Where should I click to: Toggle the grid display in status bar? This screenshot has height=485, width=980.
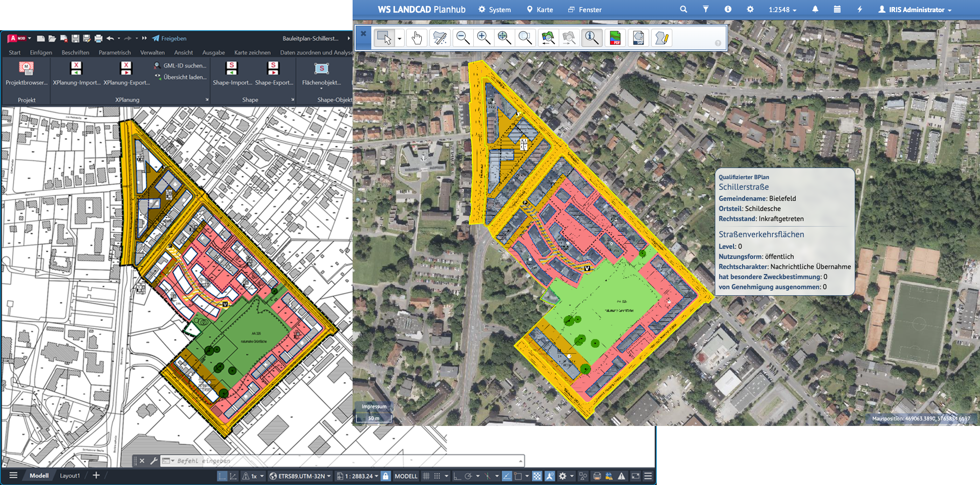[426, 476]
